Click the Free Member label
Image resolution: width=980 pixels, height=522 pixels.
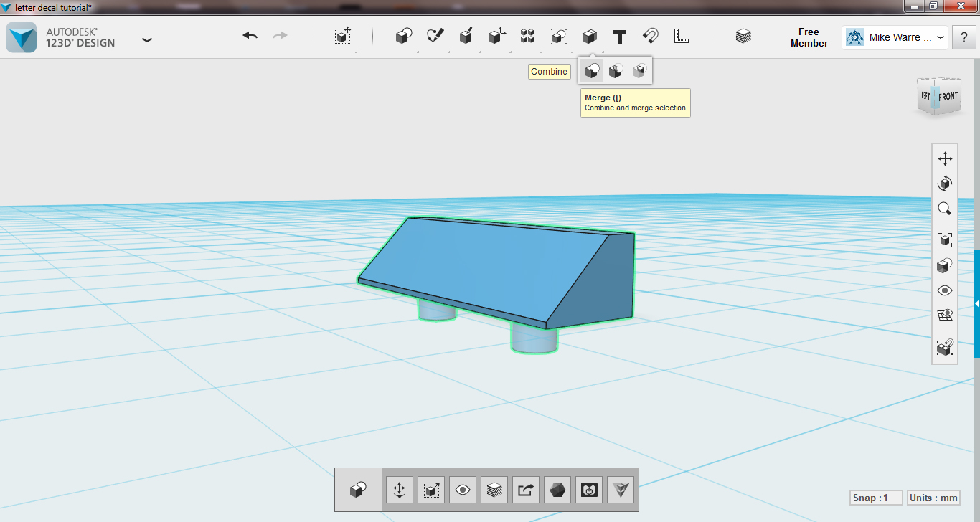809,37
